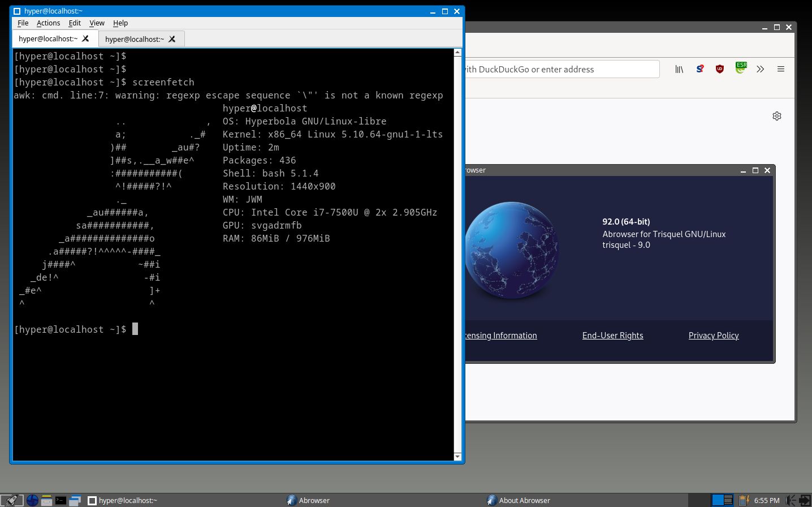Close the first terminal tab with its X

click(x=85, y=38)
